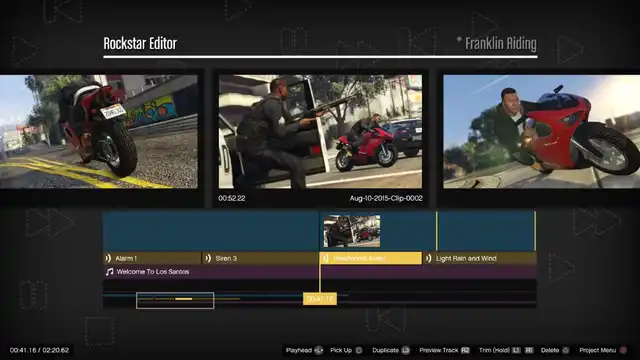This screenshot has width=640, height=360.
Task: Click the yellow end marker on video track
Action: [x=535, y=231]
